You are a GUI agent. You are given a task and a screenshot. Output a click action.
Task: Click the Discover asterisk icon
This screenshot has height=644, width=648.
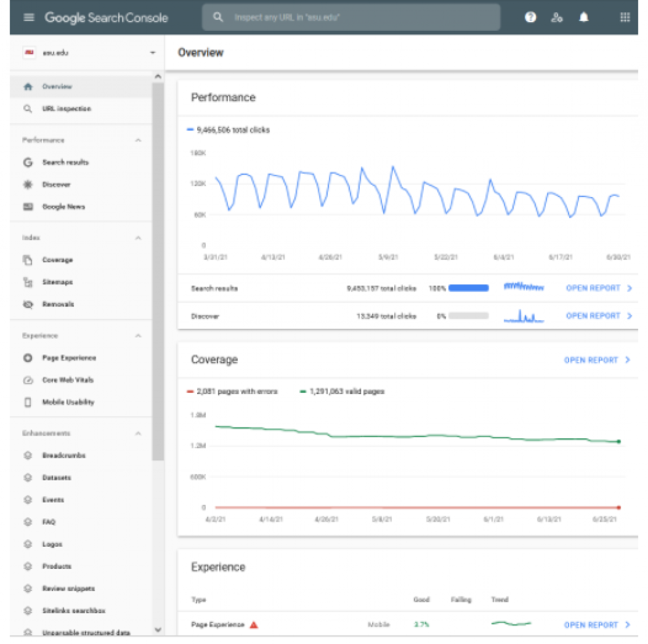(x=28, y=185)
